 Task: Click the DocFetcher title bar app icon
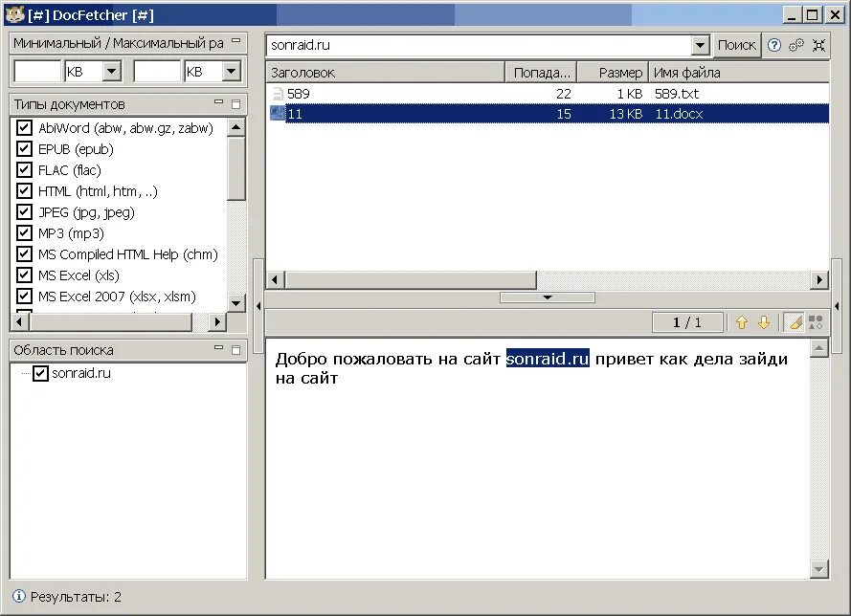[14, 13]
